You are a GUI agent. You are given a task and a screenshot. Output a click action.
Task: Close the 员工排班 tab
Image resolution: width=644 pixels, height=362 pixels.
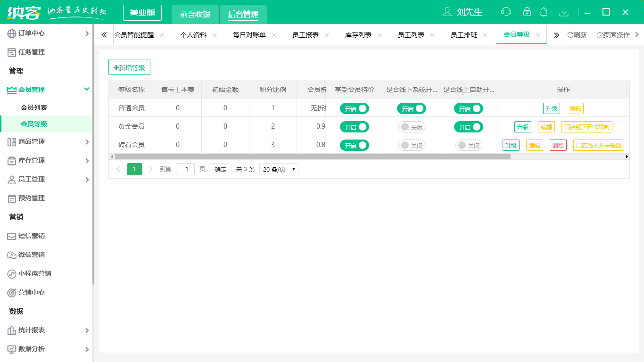pos(485,35)
